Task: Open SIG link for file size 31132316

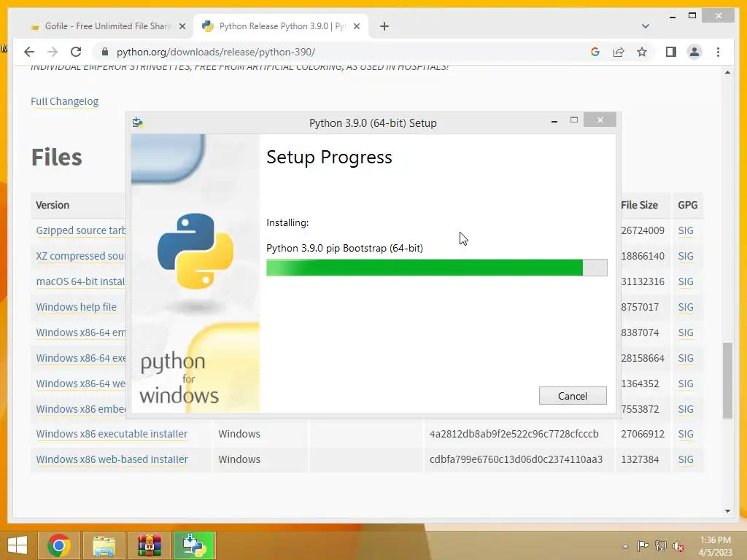Action: pos(686,281)
